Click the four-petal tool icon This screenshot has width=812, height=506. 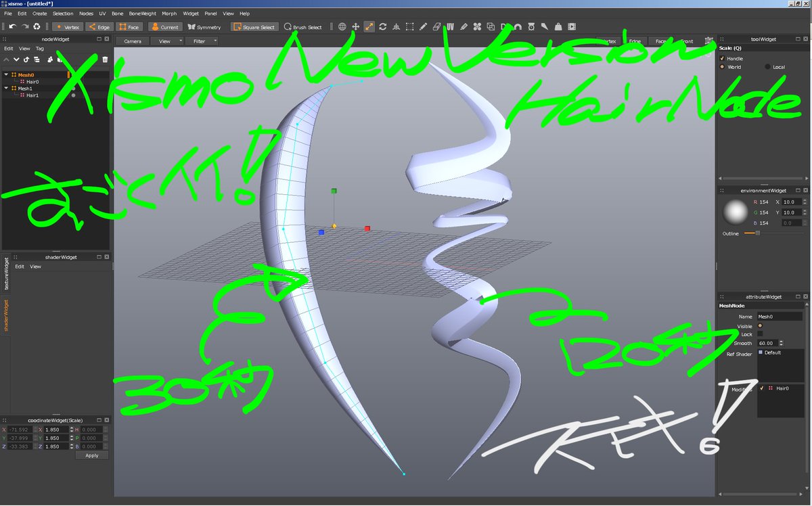(x=477, y=27)
